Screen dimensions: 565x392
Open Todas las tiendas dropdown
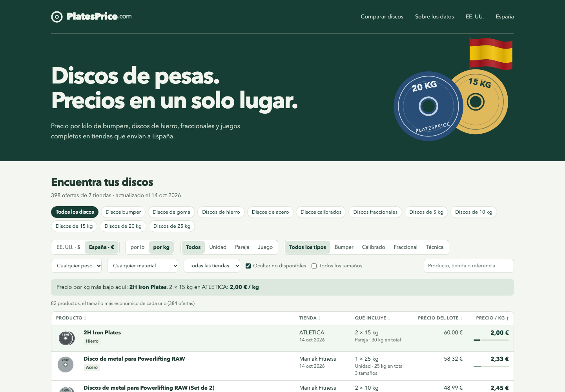[x=212, y=266]
